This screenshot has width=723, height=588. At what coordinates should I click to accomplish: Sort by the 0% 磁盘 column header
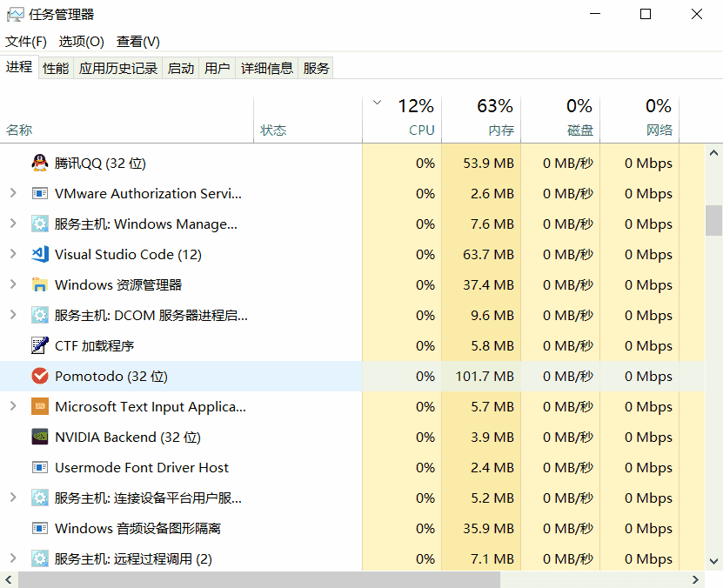tap(560, 120)
